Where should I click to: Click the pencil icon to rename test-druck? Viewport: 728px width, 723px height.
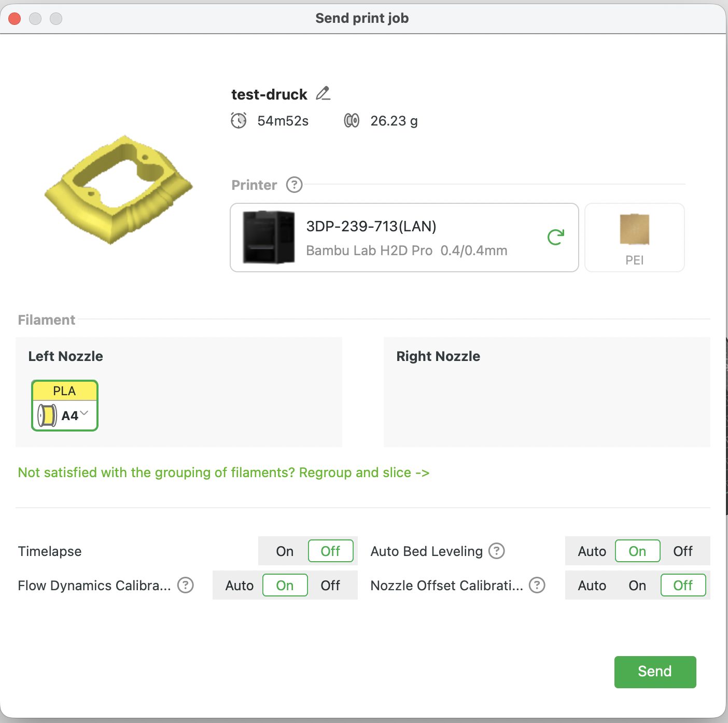coord(323,93)
